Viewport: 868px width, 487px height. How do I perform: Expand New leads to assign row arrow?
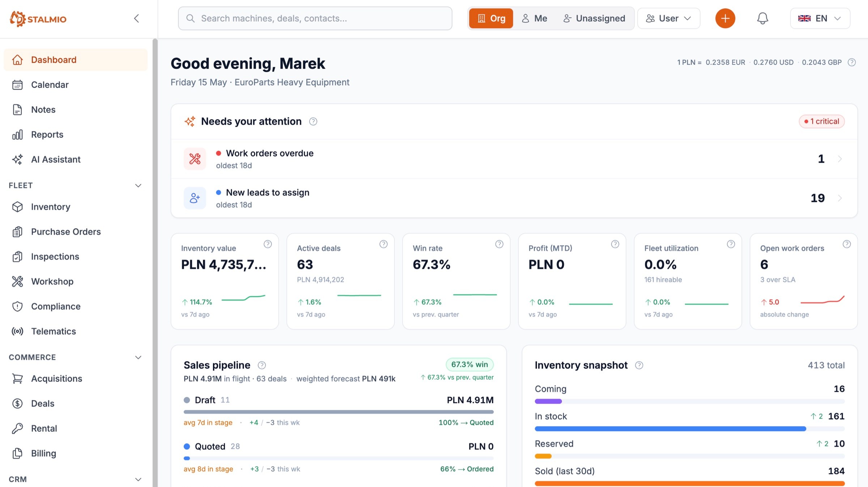840,198
